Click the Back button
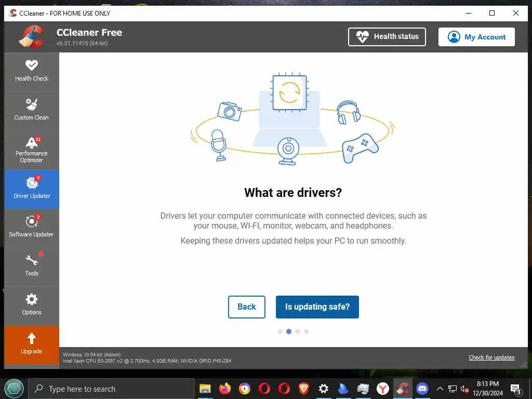532x399 pixels. pos(247,307)
